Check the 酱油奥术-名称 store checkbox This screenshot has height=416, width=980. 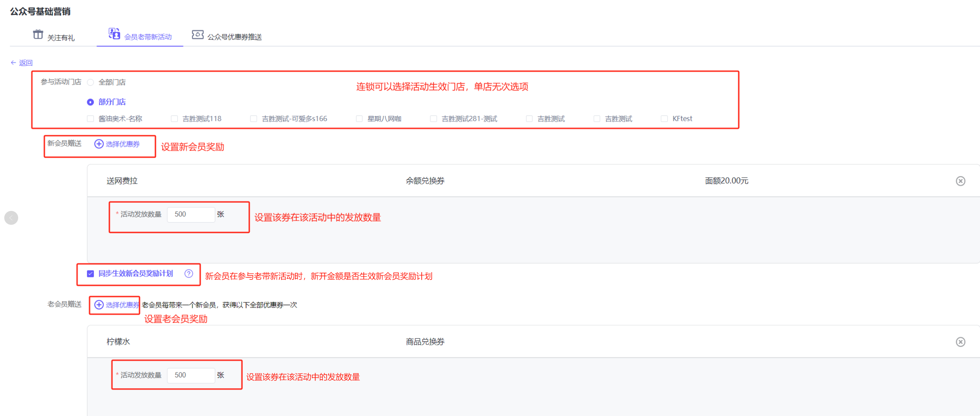click(x=90, y=119)
